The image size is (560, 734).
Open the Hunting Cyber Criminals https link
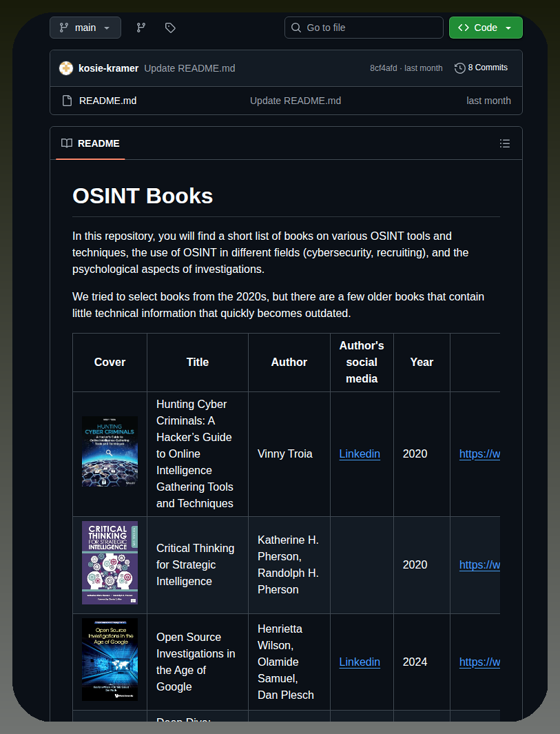pyautogui.click(x=479, y=453)
